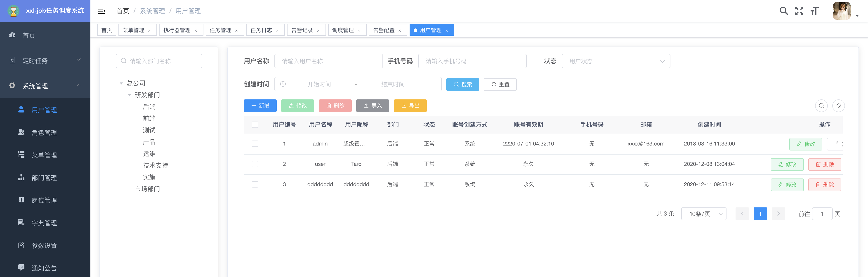The height and width of the screenshot is (277, 868).
Task: Open 角色管理 in sidebar
Action: [44, 133]
